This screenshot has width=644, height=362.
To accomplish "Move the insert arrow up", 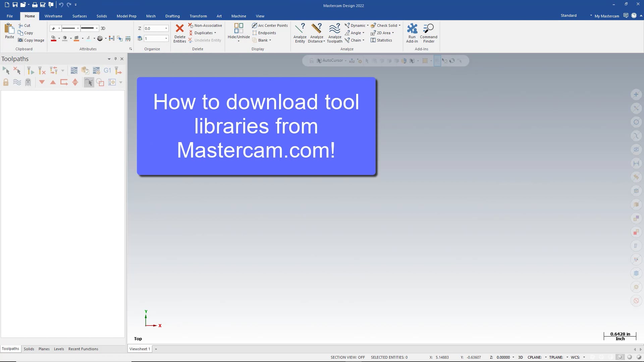I will 53,82.
